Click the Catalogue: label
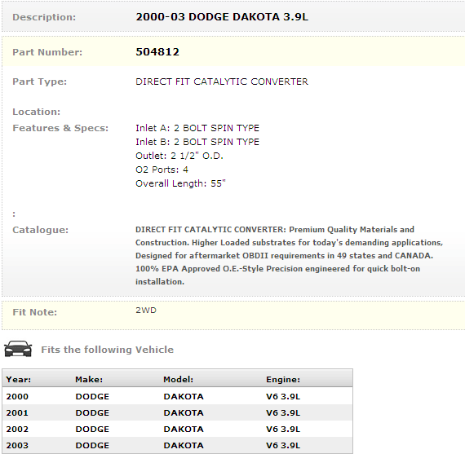465x476 pixels. 41,230
